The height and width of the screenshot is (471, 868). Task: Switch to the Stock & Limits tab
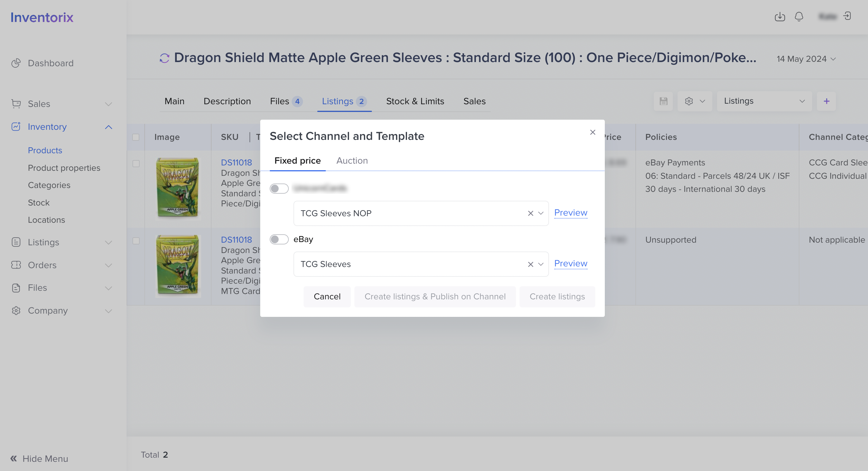pyautogui.click(x=415, y=101)
